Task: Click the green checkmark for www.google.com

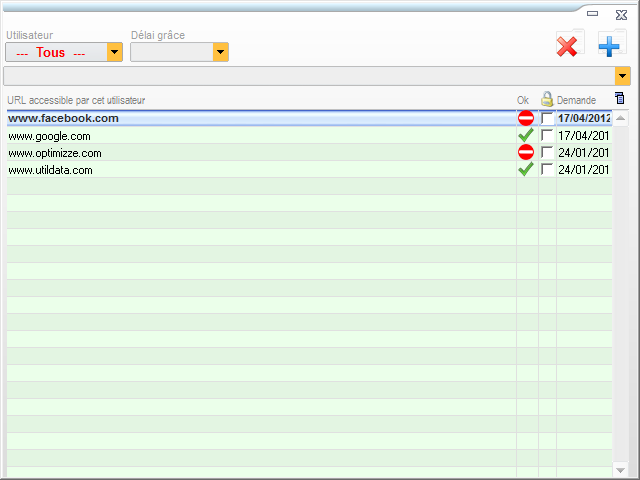Action: coord(526,135)
